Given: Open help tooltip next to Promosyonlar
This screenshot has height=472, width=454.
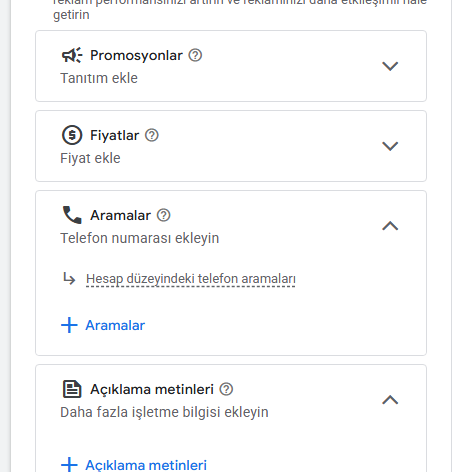Looking at the screenshot, I should (x=195, y=55).
